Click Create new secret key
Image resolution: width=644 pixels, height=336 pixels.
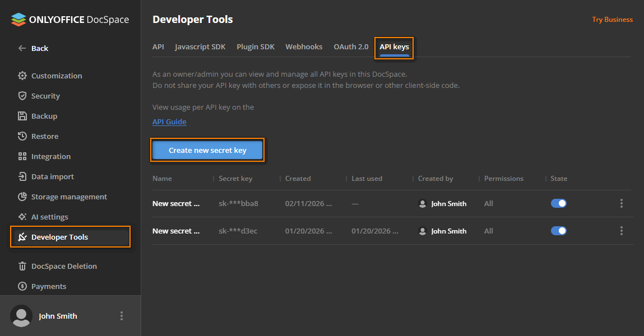pos(207,150)
